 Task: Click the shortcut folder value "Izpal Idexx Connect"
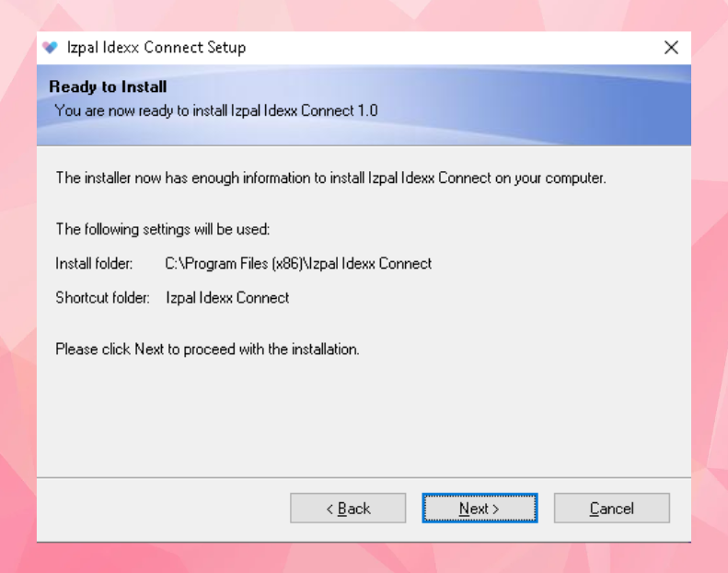click(227, 298)
